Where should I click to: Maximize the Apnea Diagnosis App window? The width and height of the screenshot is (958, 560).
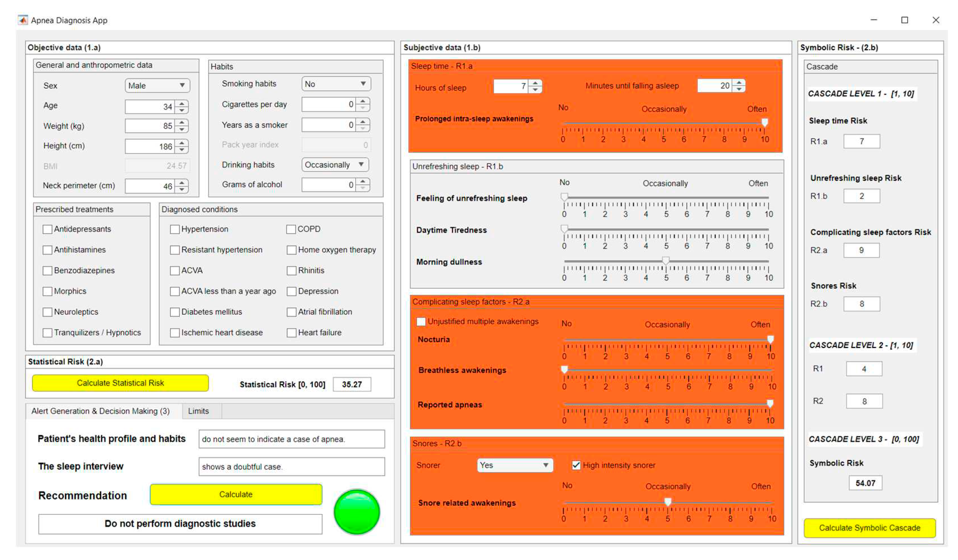coord(905,20)
